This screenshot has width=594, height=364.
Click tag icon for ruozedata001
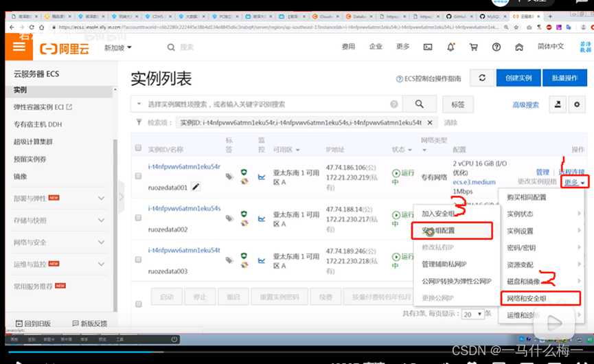[x=229, y=177]
